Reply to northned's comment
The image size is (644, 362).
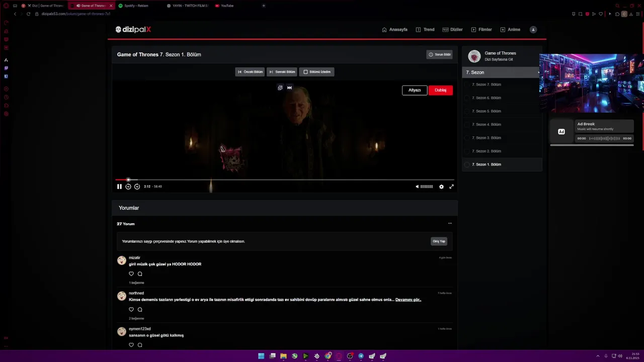140,310
